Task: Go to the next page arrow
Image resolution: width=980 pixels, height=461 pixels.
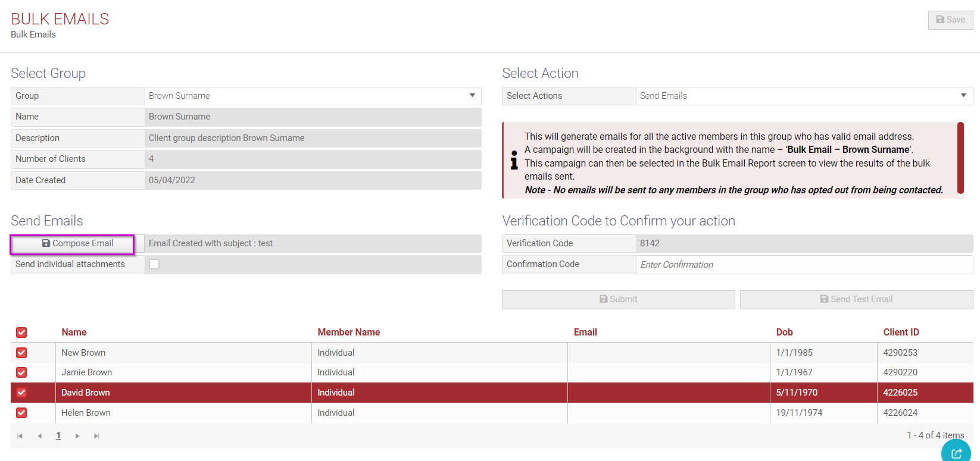Action: click(77, 436)
